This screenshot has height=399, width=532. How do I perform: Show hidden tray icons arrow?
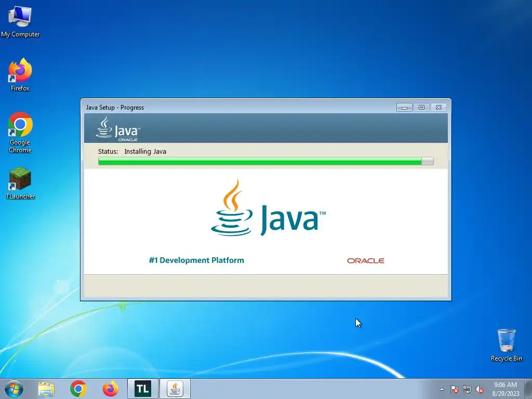point(442,389)
